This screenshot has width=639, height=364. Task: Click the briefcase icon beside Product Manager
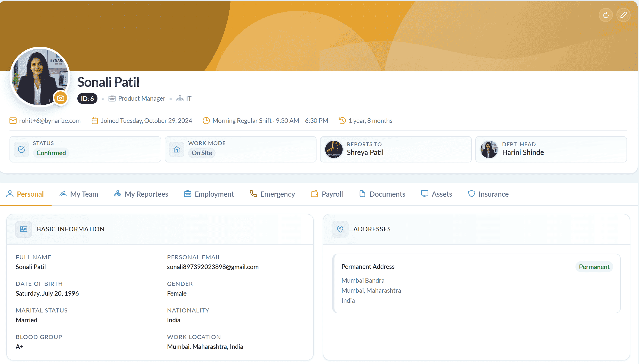click(x=112, y=98)
